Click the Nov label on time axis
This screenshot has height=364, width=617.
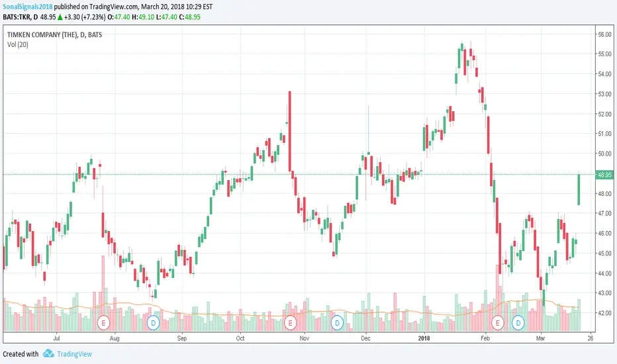pyautogui.click(x=304, y=338)
